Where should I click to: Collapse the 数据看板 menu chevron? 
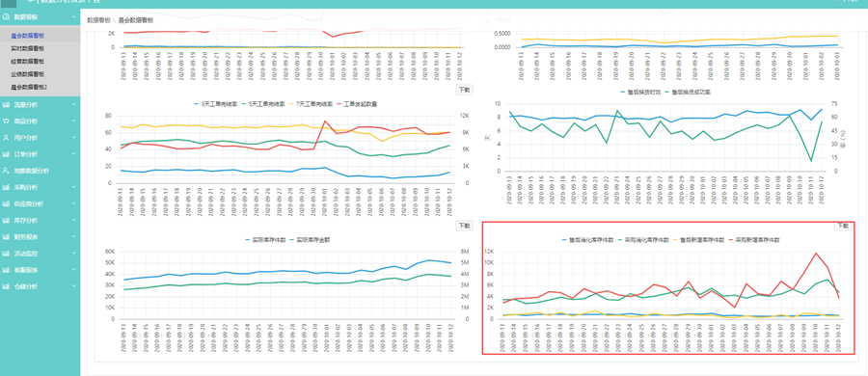click(73, 17)
